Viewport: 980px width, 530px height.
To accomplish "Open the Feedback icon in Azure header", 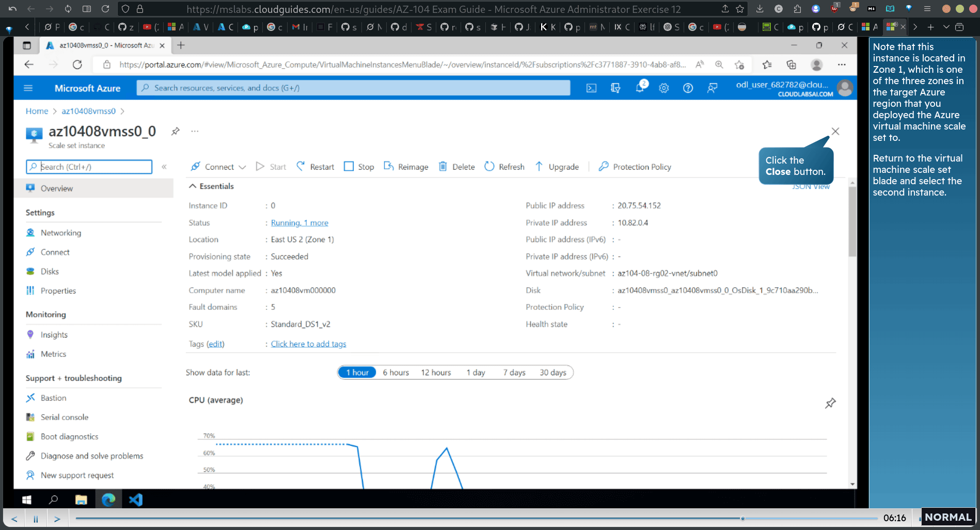I will point(712,88).
